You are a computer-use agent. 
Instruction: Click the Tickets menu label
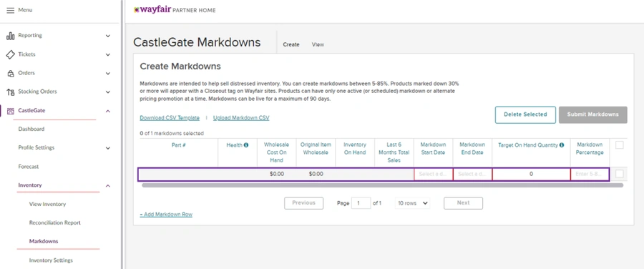(x=26, y=54)
